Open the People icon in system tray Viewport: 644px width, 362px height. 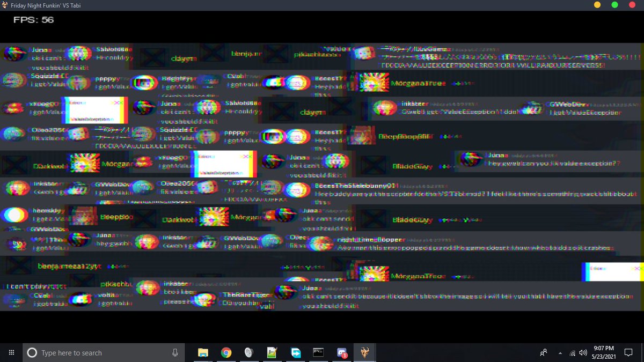tap(543, 352)
